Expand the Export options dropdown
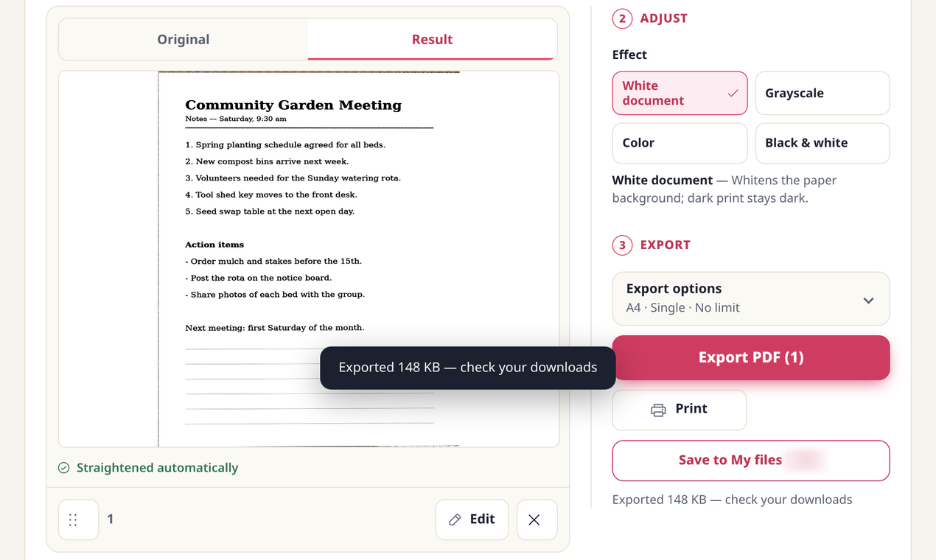 [751, 298]
